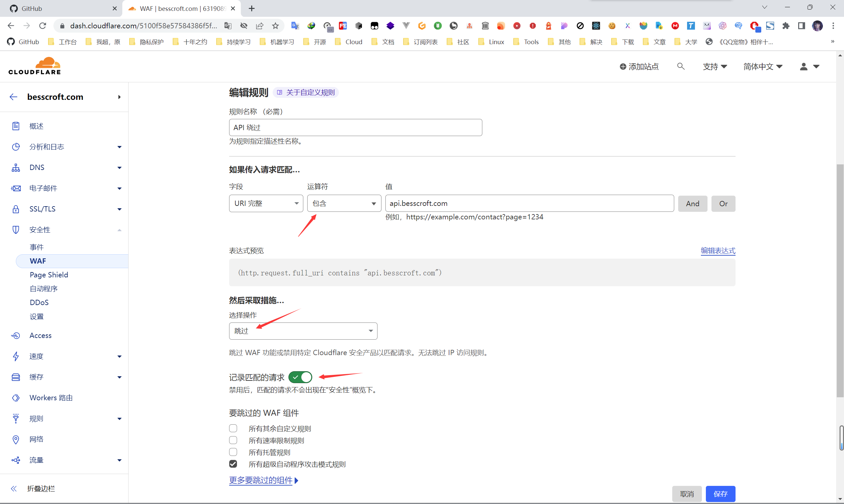The width and height of the screenshot is (844, 504).
Task: Open the 流量 traffic icon
Action: (x=15, y=460)
